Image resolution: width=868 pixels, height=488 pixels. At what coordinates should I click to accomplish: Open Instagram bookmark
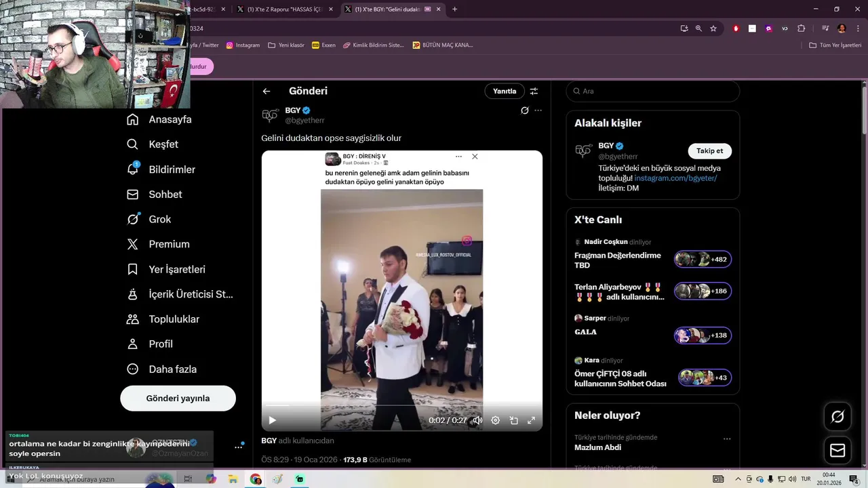[243, 45]
